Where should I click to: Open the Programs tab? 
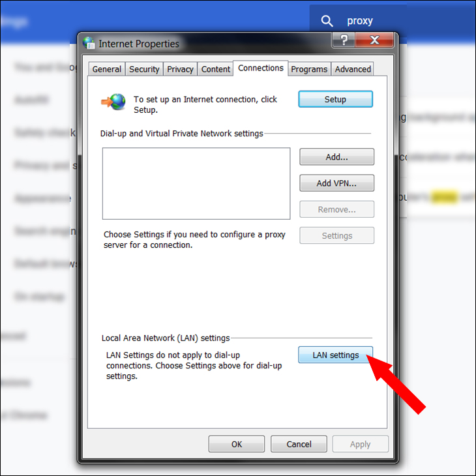[x=309, y=69]
